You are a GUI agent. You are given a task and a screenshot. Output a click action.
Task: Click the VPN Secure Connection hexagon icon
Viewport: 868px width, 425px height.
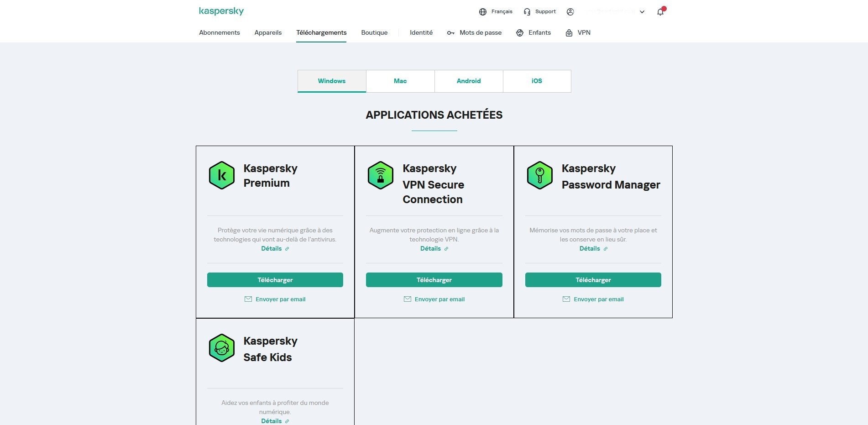click(381, 175)
